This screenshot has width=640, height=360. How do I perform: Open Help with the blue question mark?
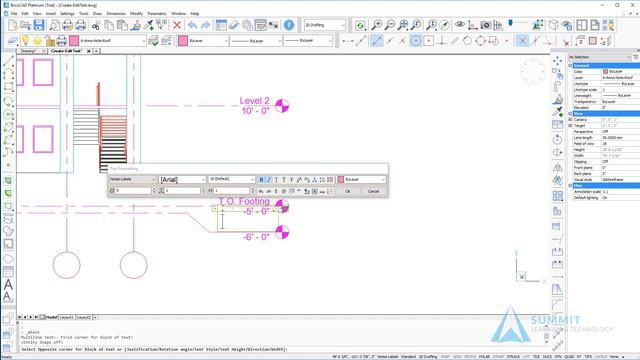289,25
